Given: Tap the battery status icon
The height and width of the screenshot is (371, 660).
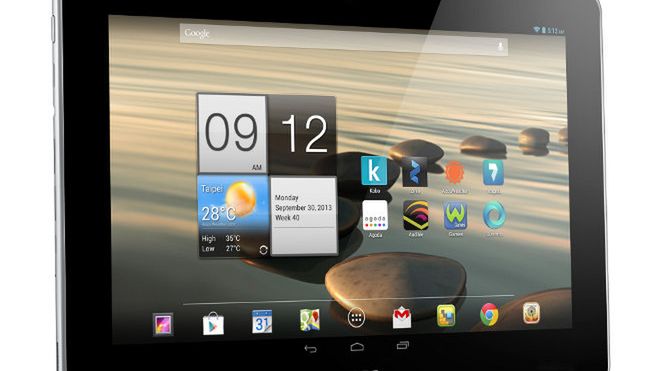Looking at the screenshot, I should pos(543,30).
